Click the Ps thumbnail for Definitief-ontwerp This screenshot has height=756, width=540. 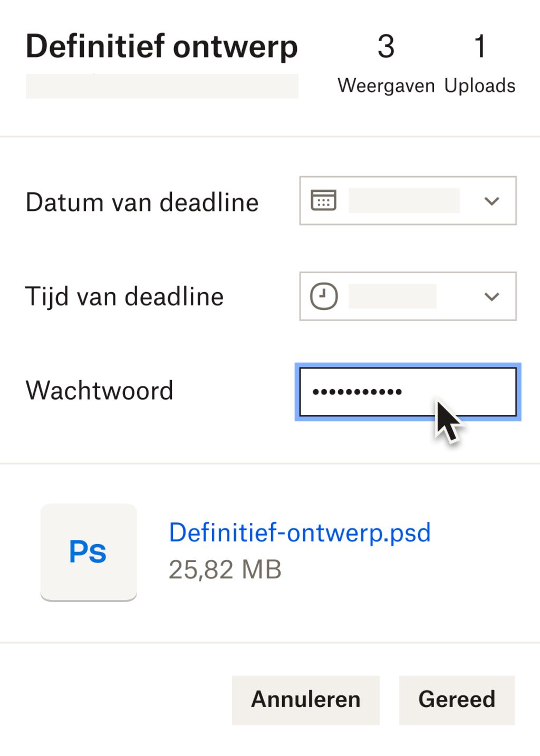[88, 551]
